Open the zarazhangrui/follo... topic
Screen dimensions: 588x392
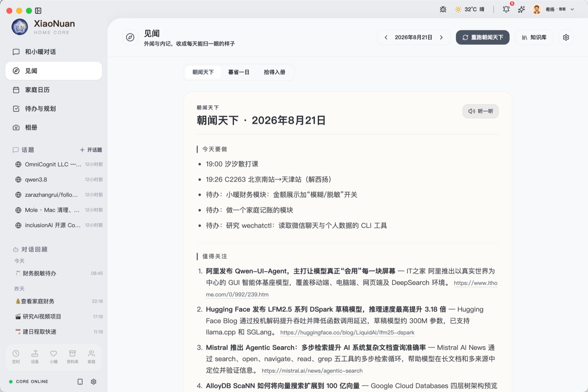59,195
